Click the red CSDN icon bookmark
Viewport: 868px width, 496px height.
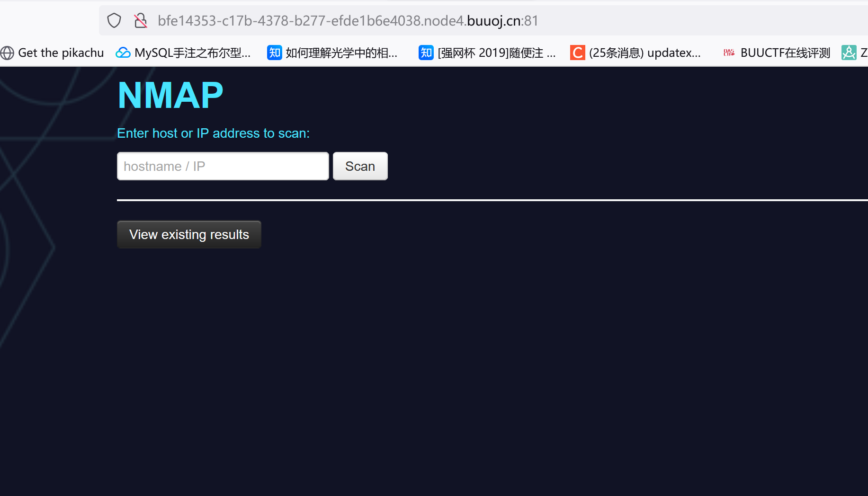tap(578, 53)
